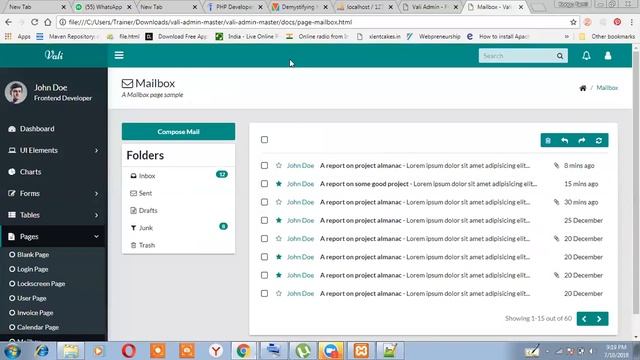Collapse the Pages sidebar menu
Image resolution: width=640 pixels, height=360 pixels.
click(x=53, y=237)
